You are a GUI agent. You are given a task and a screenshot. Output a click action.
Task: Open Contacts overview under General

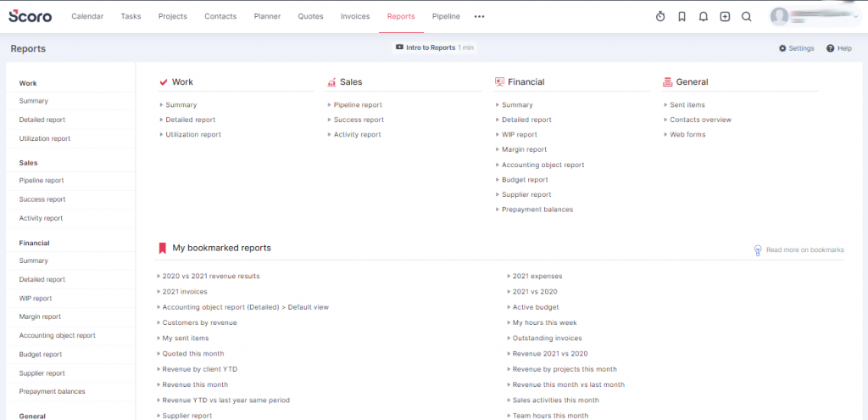700,120
